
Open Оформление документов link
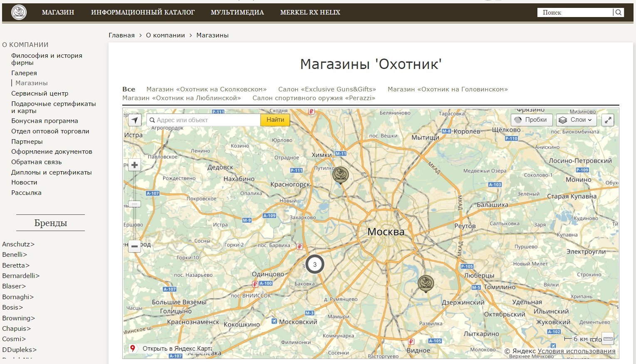tap(52, 151)
